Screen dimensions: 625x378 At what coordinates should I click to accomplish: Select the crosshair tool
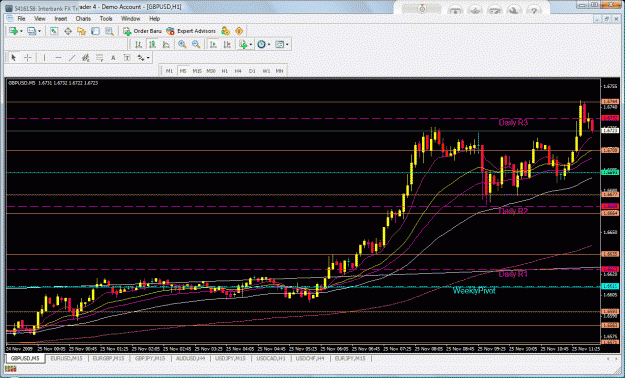point(28,58)
